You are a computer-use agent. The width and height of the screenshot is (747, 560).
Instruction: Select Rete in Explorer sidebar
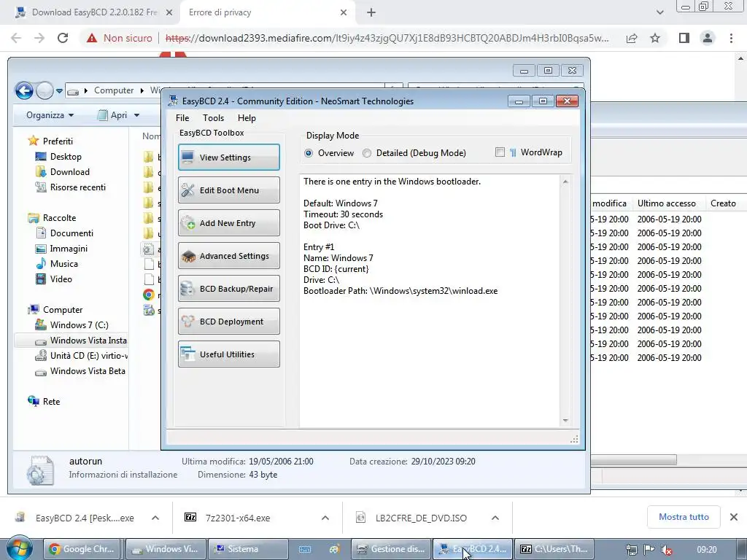pos(44,402)
